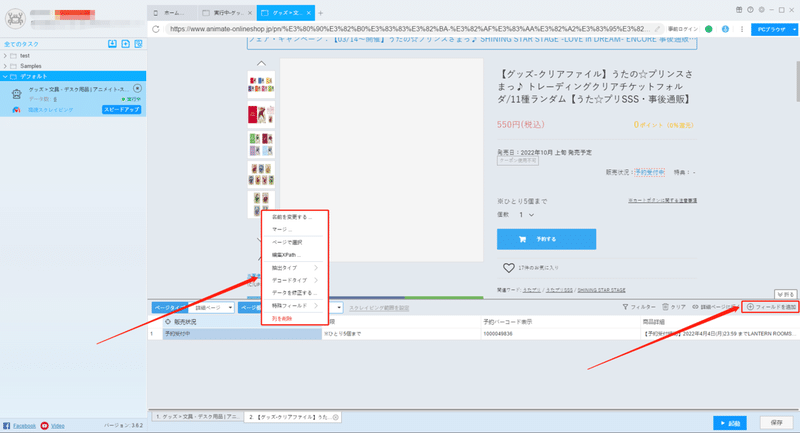Open the 特殊フィールド submenu

tap(294, 305)
